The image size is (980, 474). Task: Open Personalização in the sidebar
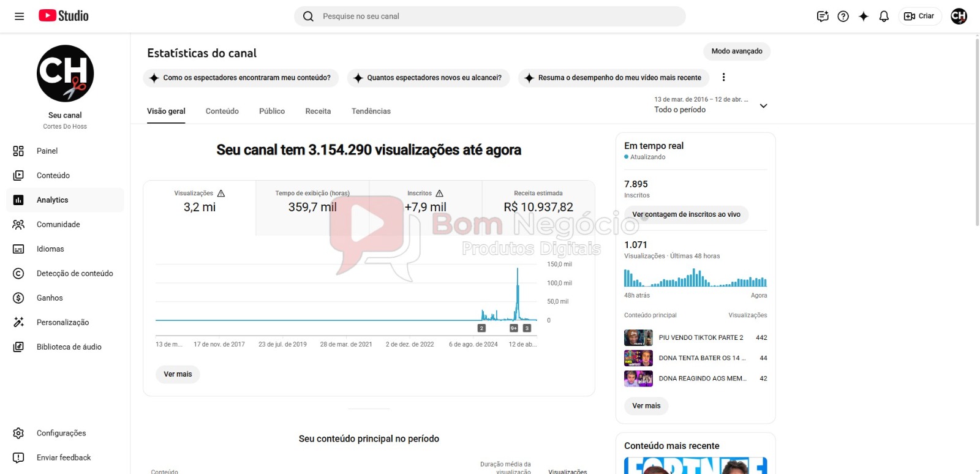(x=62, y=323)
